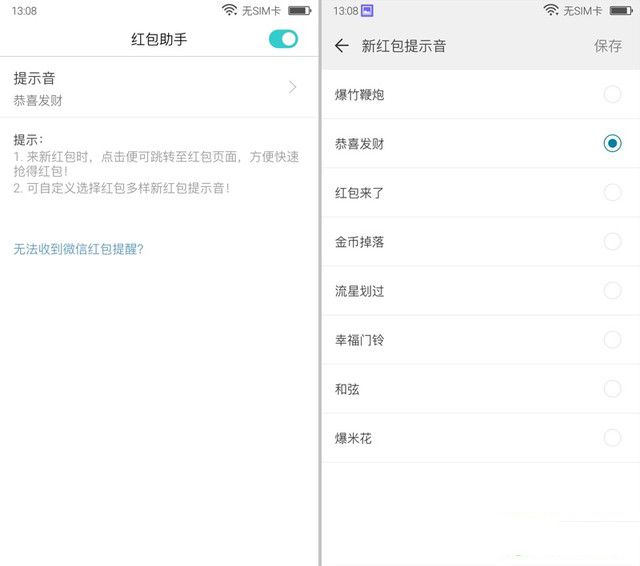
Task: Tap the battery icon in left status bar
Action: (x=300, y=11)
